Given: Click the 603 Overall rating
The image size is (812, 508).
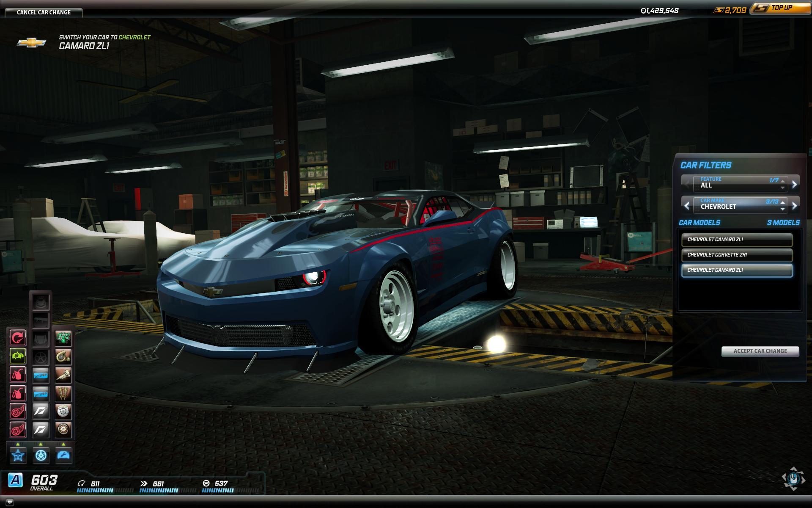Looking at the screenshot, I should 44,482.
